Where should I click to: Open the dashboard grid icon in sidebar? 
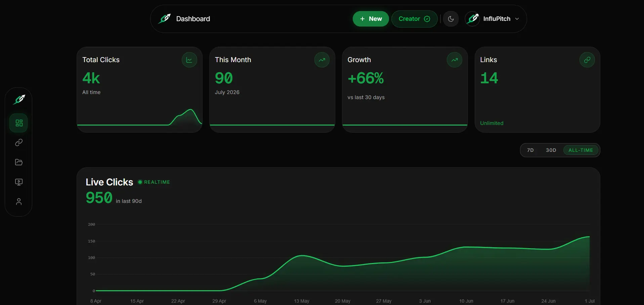(19, 123)
